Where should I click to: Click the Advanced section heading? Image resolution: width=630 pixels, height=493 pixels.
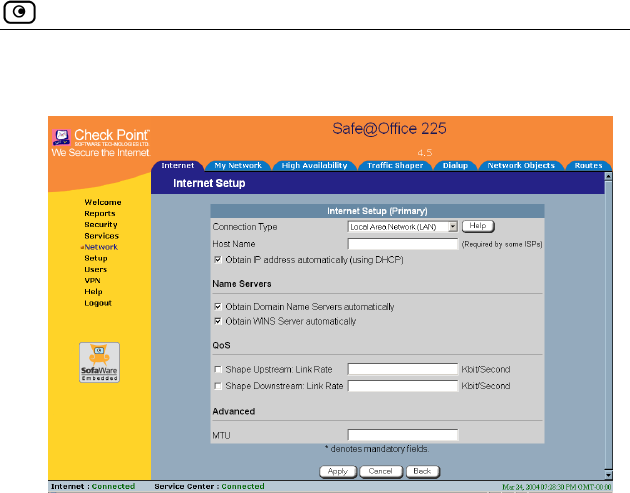pyautogui.click(x=234, y=411)
